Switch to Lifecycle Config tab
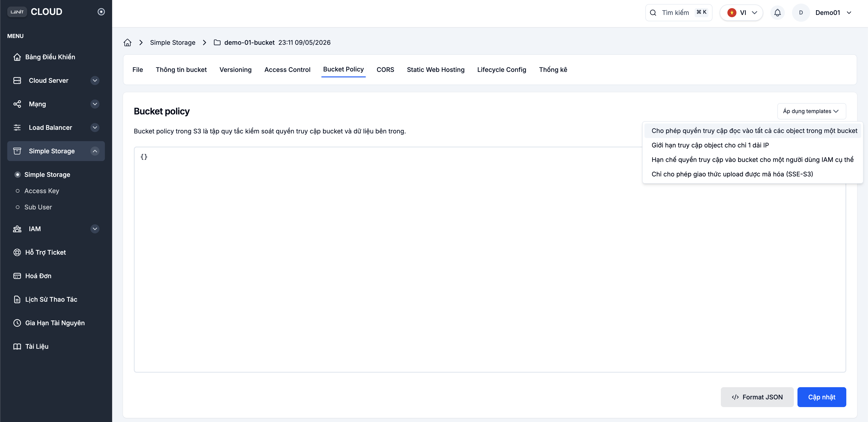Screen dimensions: 868x422 pyautogui.click(x=502, y=70)
